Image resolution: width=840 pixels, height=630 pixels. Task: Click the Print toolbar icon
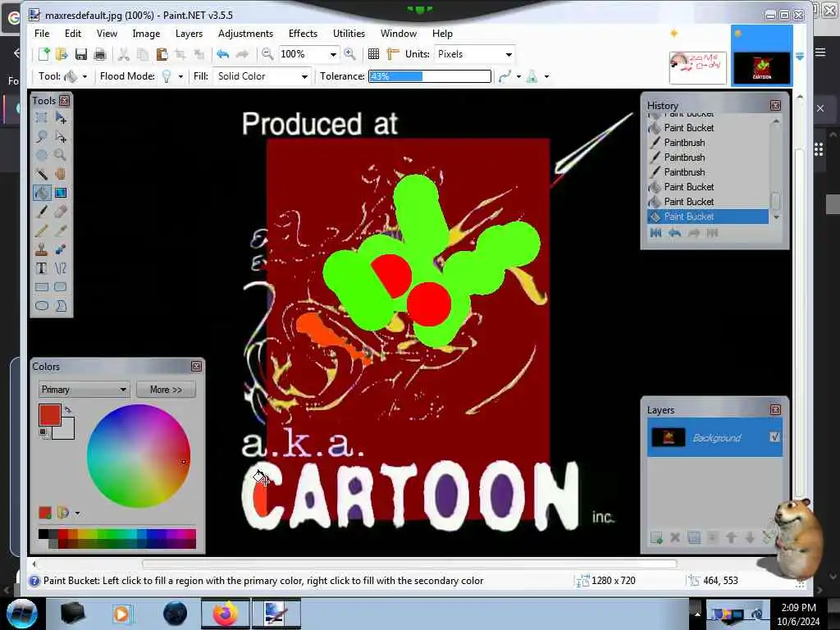99,54
